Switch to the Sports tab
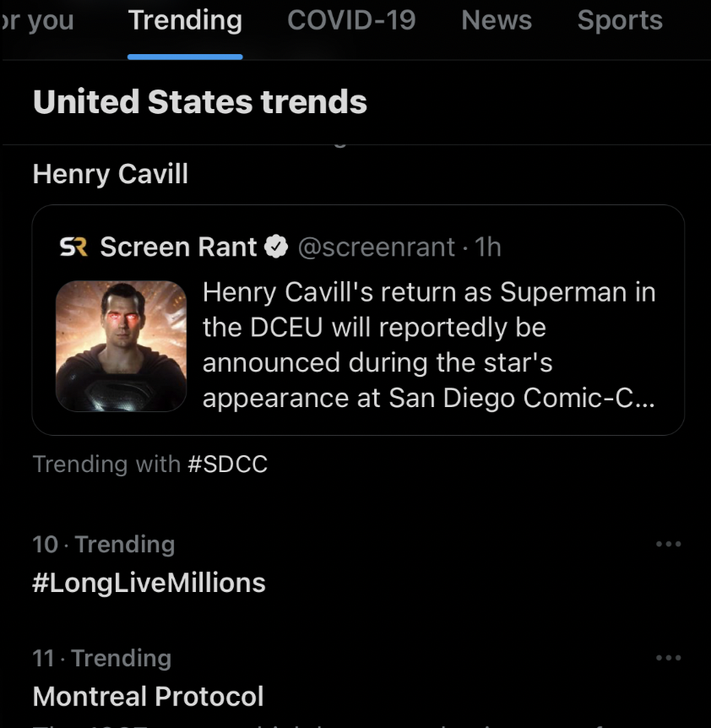The image size is (711, 728). coord(620,20)
